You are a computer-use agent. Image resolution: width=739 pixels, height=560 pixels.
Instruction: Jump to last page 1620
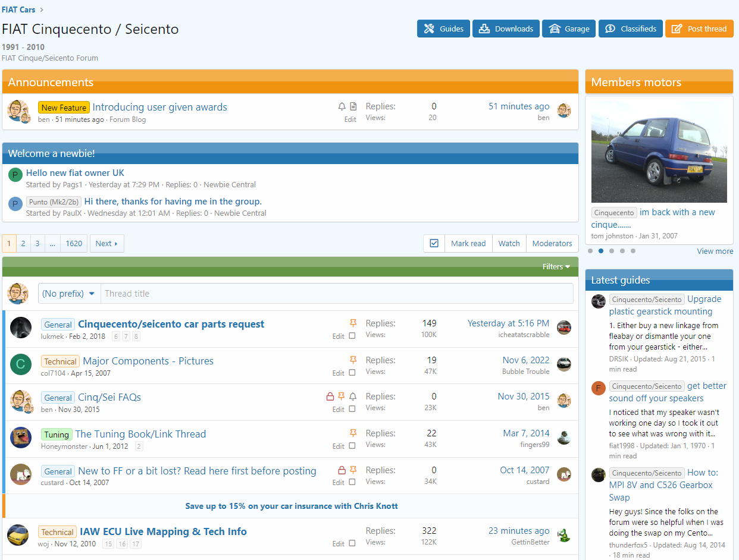tap(74, 243)
